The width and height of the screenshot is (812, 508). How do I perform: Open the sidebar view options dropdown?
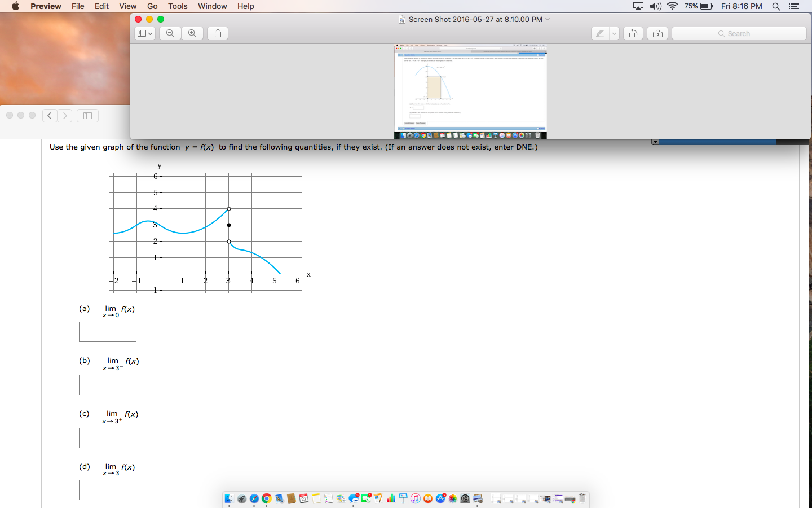[144, 33]
